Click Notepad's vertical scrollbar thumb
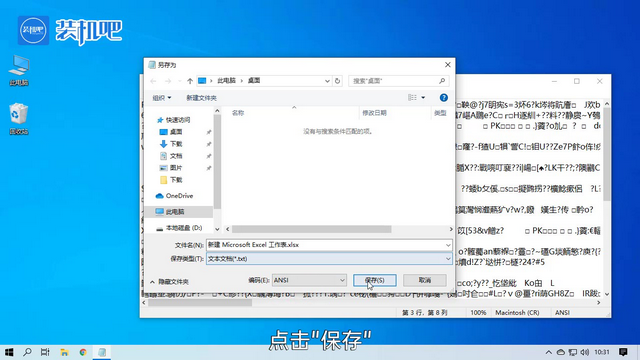This screenshot has width=640, height=360. pos(607,154)
